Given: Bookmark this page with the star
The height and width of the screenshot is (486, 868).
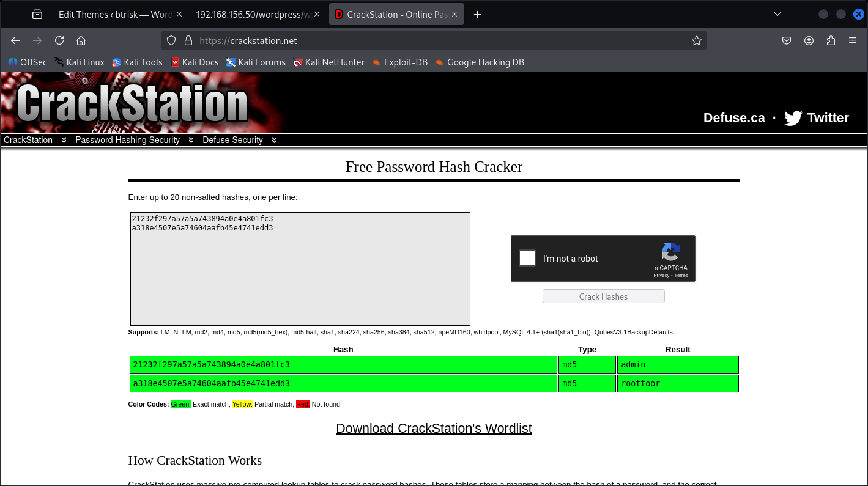Looking at the screenshot, I should [696, 40].
